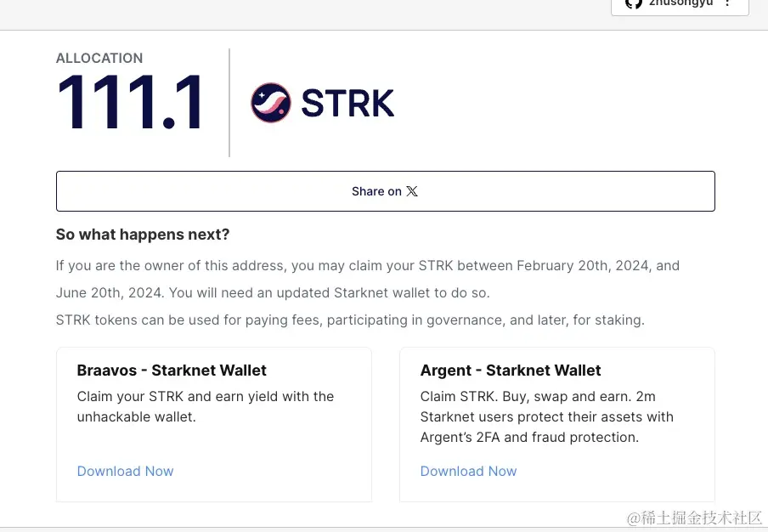This screenshot has height=532, width=768.
Task: Open Argent wallet Download Now link
Action: [469, 471]
